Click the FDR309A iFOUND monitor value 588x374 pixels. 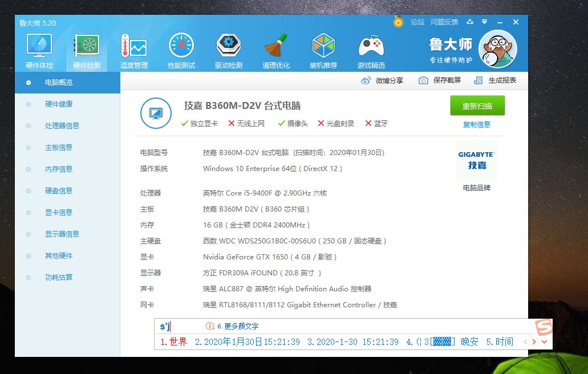click(262, 273)
